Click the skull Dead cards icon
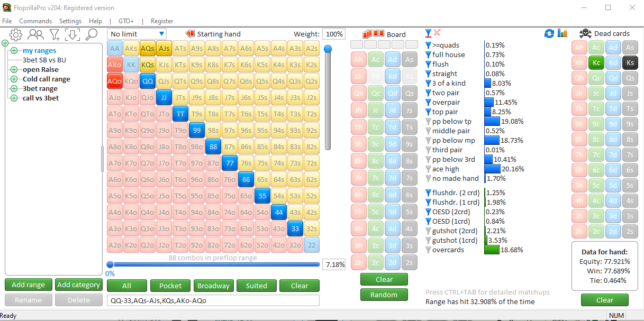 click(x=585, y=33)
